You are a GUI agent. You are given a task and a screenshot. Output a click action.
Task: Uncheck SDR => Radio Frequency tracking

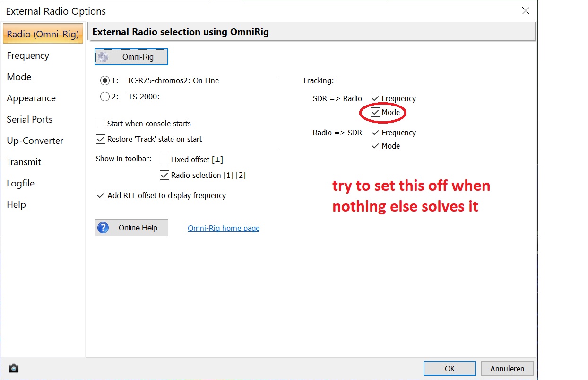click(x=375, y=98)
